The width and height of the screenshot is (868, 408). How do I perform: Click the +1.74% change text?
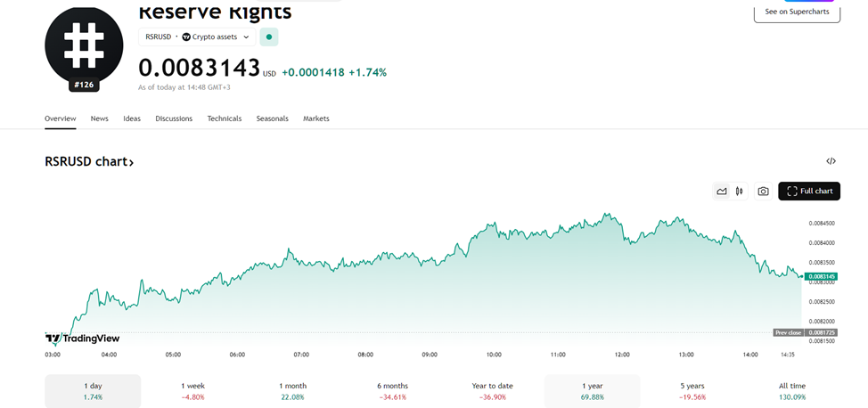coord(367,72)
